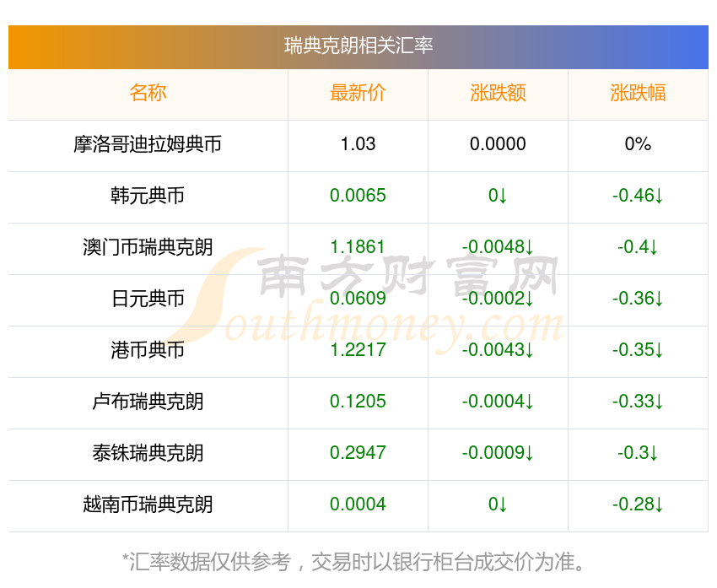Select the 越南币瑞典克朗 row name
The image size is (717, 588).
(148, 504)
